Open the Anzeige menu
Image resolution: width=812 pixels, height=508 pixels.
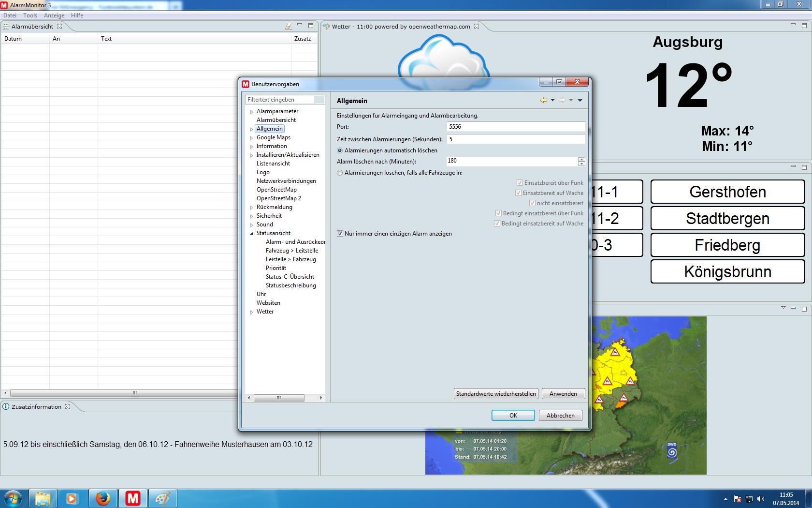point(54,15)
